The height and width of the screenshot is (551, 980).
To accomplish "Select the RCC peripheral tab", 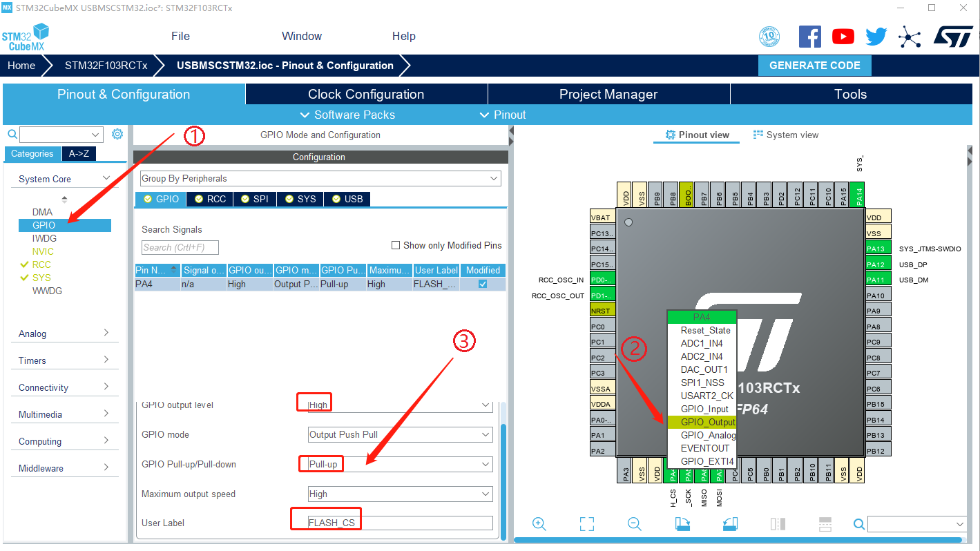I will 210,199.
